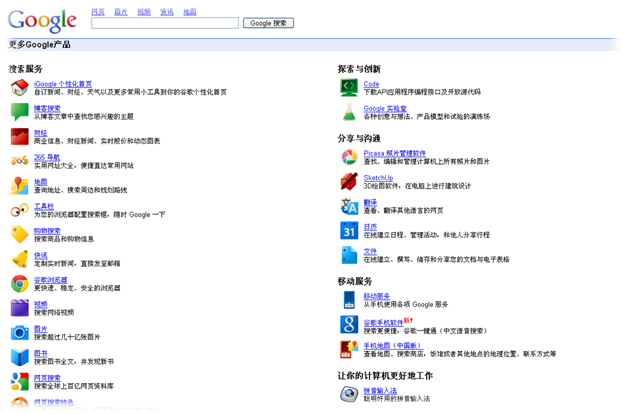Click the 让你的计算机更好地工作 heading
The image size is (625, 413).
(x=385, y=376)
